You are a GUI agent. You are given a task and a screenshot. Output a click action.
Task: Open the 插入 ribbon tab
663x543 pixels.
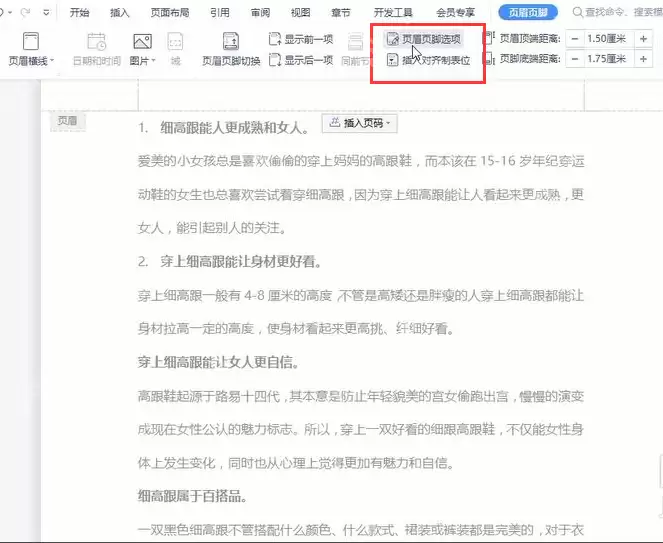(x=120, y=12)
